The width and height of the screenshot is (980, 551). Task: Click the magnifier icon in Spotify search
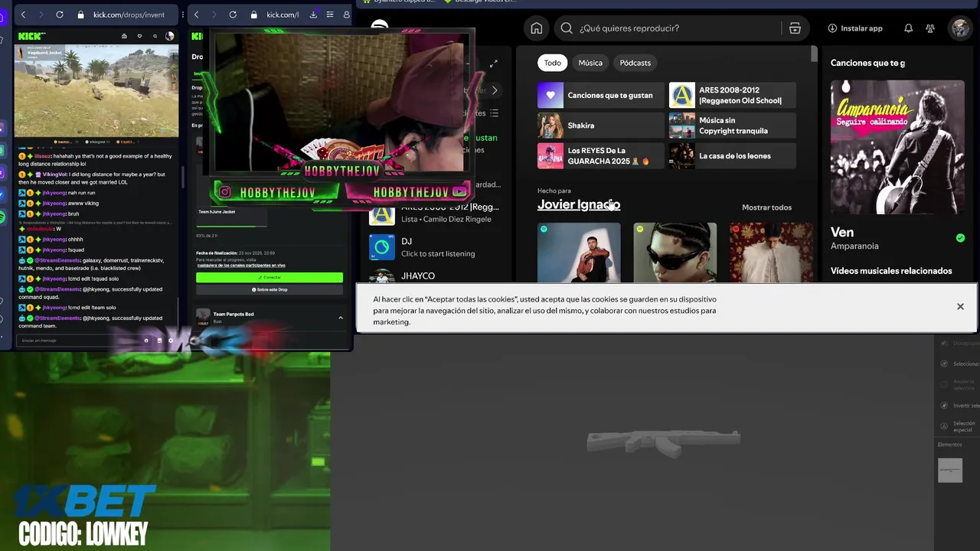[x=567, y=28]
